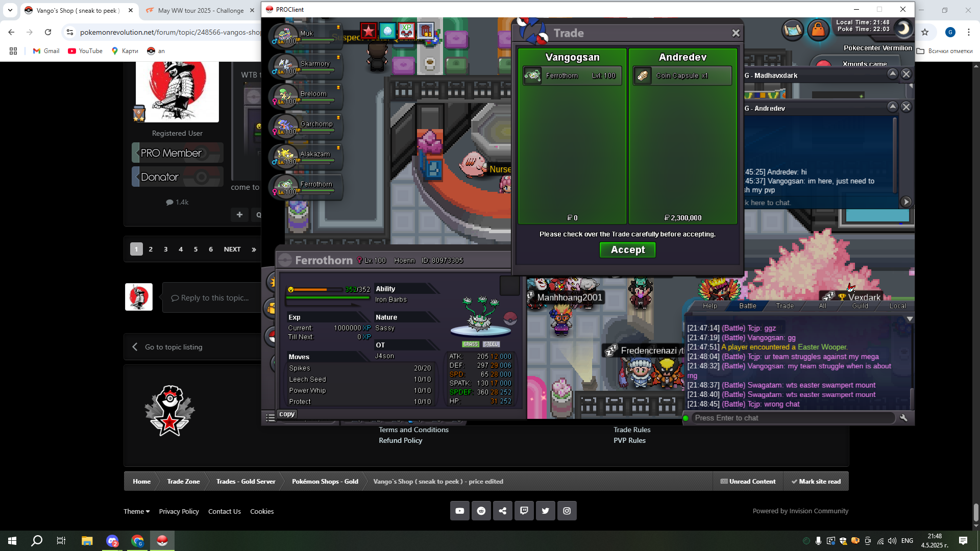Screen dimensions: 980x551
Task: Switch to Battle chat tab
Action: [x=748, y=306]
